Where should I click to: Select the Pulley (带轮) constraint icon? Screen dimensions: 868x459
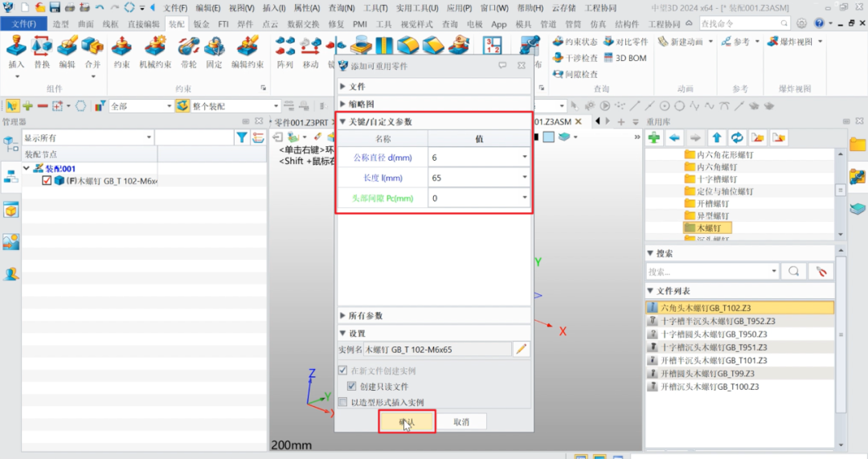coord(189,46)
